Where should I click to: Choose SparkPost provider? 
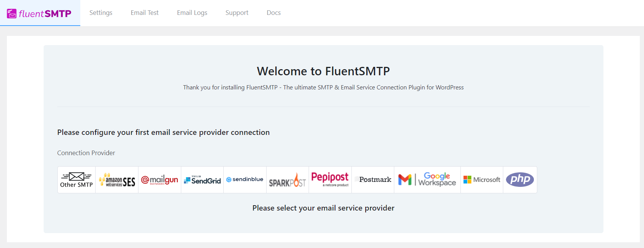pos(288,180)
